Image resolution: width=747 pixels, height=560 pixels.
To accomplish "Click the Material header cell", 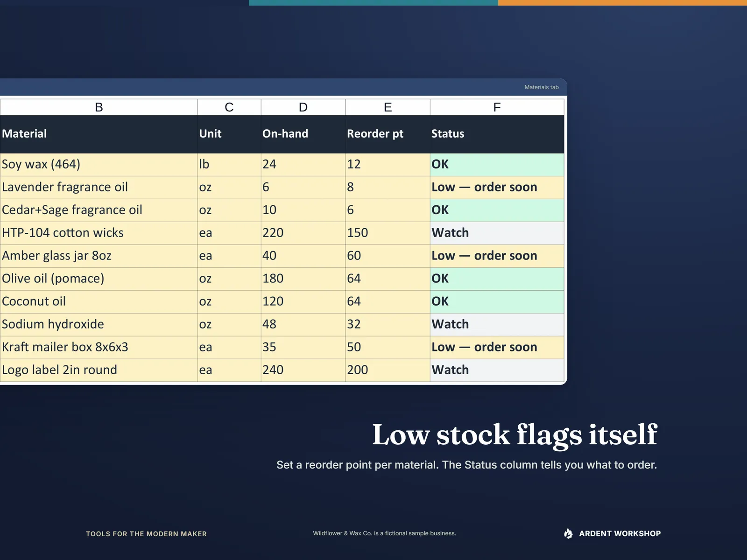I will point(99,134).
